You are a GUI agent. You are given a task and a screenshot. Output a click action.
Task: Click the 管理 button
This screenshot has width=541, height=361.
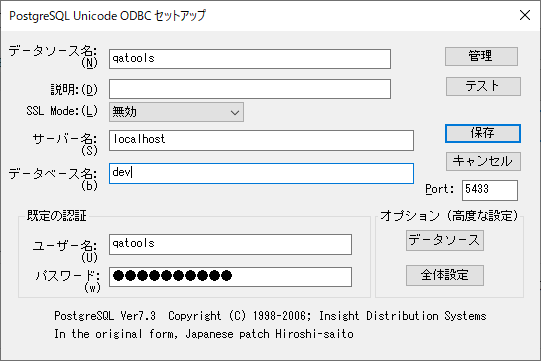(x=481, y=56)
